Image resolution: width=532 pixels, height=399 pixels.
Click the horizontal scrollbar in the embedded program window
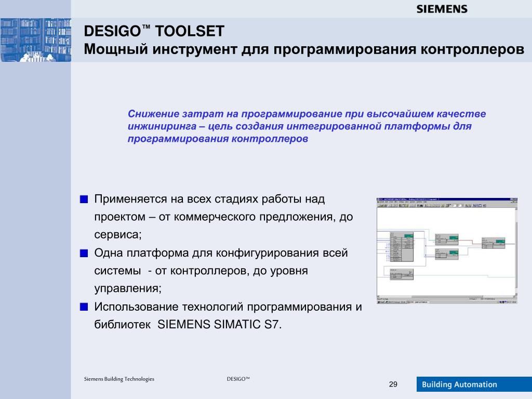[445, 297]
